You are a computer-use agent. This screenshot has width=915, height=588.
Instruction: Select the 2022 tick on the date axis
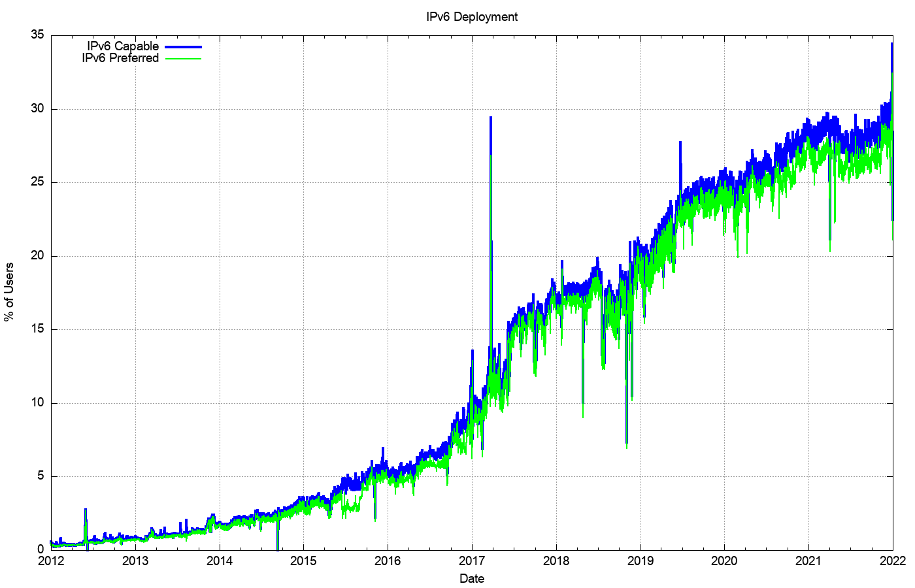(x=893, y=561)
